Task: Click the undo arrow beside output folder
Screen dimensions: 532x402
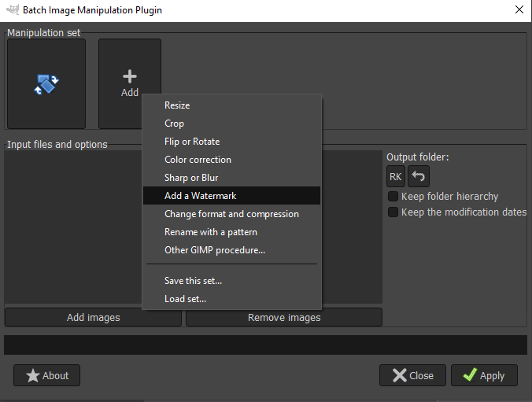Action: [x=419, y=176]
